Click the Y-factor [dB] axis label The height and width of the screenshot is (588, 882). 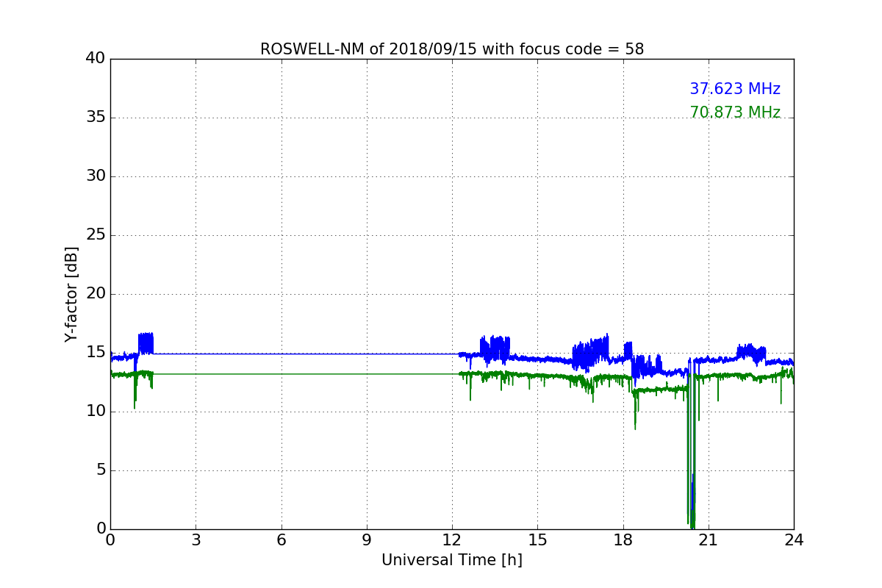click(x=71, y=294)
